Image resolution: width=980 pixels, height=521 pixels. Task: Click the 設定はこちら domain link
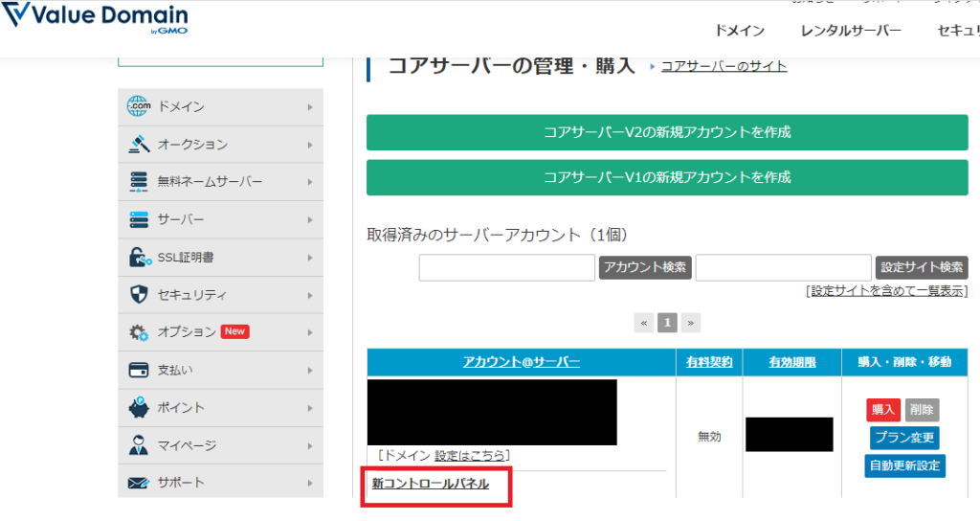tap(469, 455)
